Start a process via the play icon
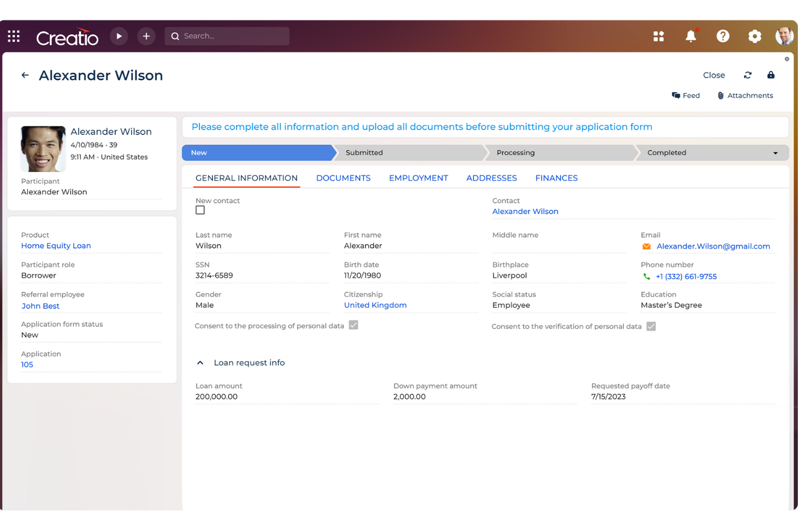Viewport: 798px width, 532px height. [x=119, y=36]
